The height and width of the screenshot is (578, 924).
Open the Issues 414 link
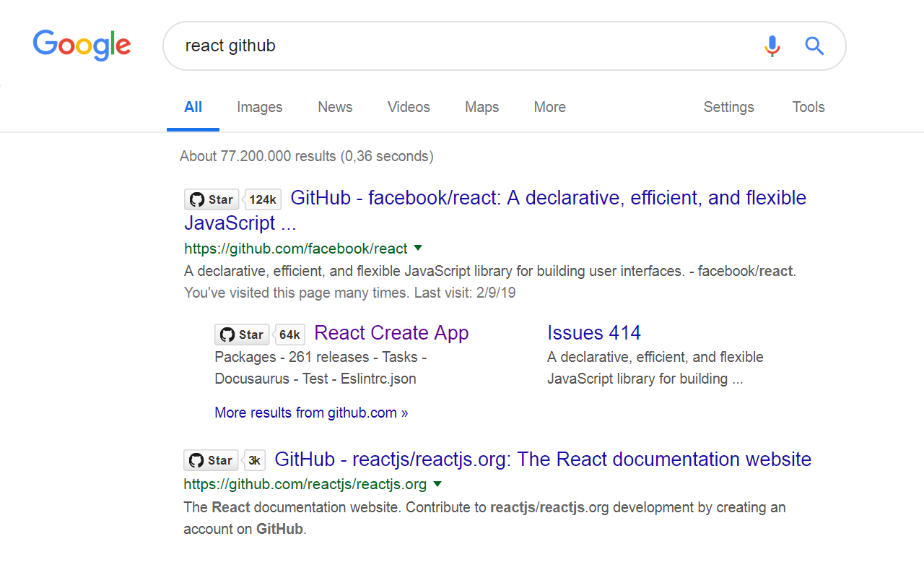point(593,333)
